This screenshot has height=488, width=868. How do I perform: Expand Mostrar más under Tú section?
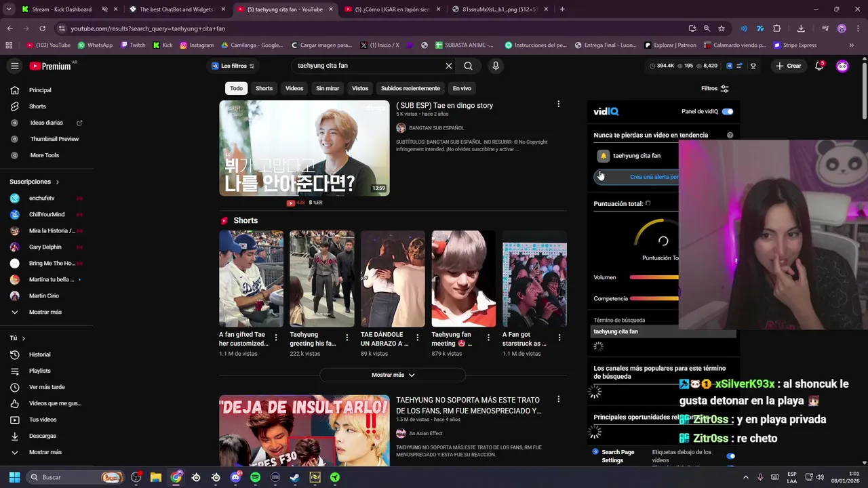point(47,452)
